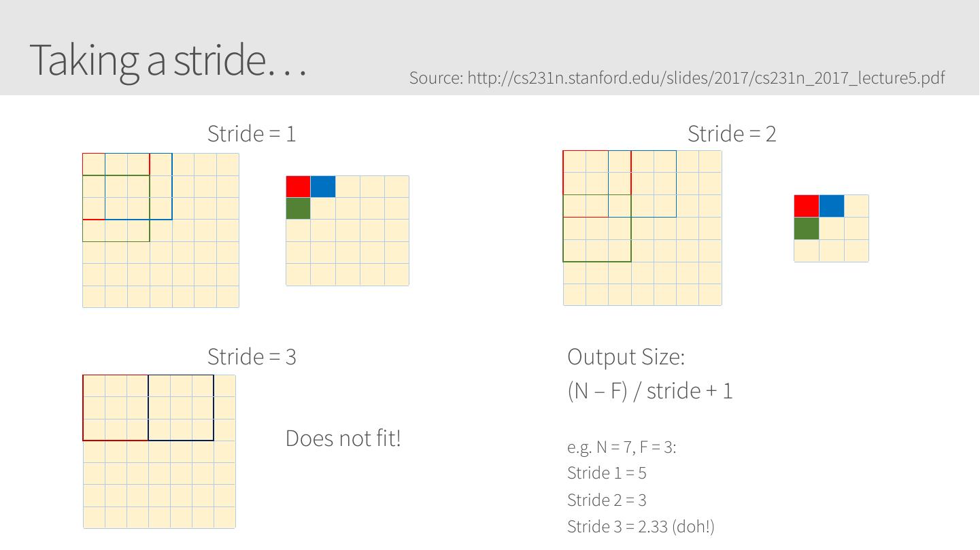Click the "Stride 2 = 3" result line
This screenshot has height=550, width=980.
(607, 500)
